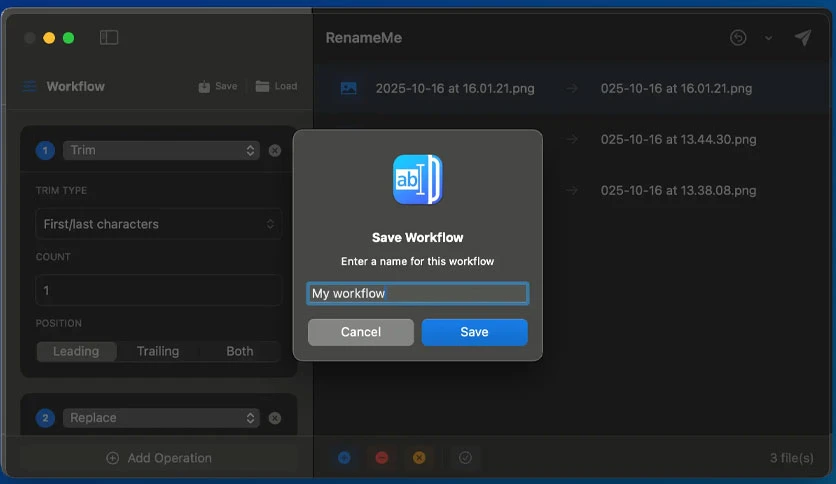
Task: Open the Trim operation type dropdown
Action: pyautogui.click(x=161, y=150)
